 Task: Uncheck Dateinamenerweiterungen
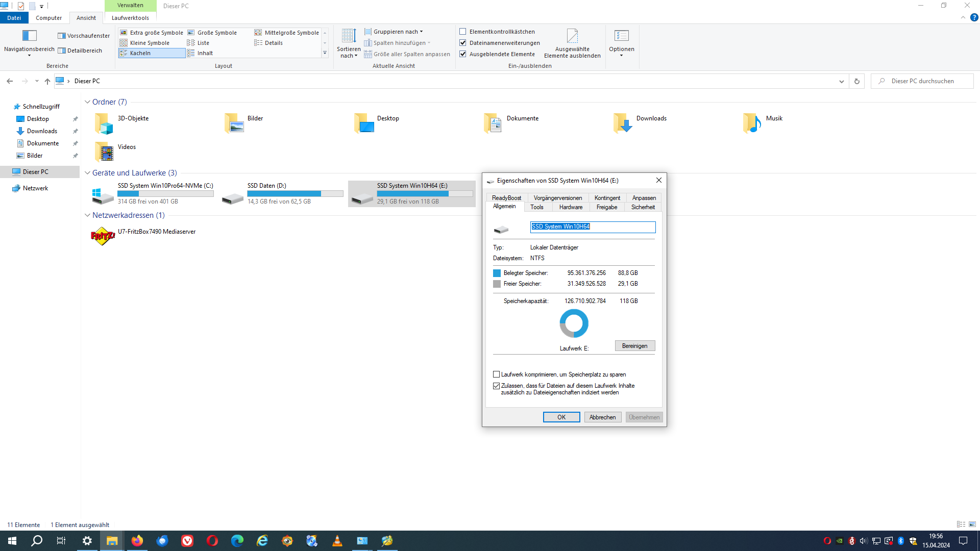click(462, 43)
